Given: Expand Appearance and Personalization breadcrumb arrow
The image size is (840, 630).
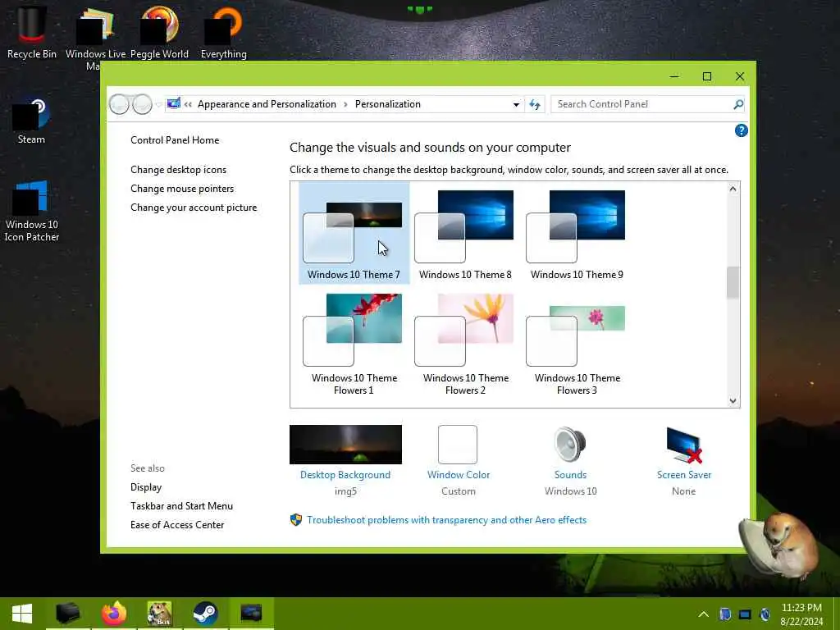Looking at the screenshot, I should click(x=345, y=104).
